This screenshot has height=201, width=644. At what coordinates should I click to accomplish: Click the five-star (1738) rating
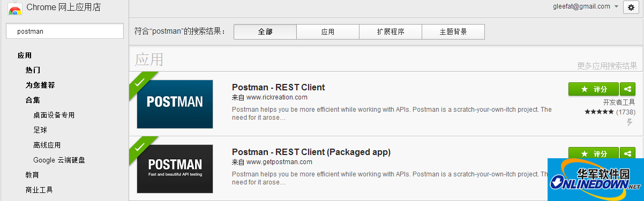610,112
